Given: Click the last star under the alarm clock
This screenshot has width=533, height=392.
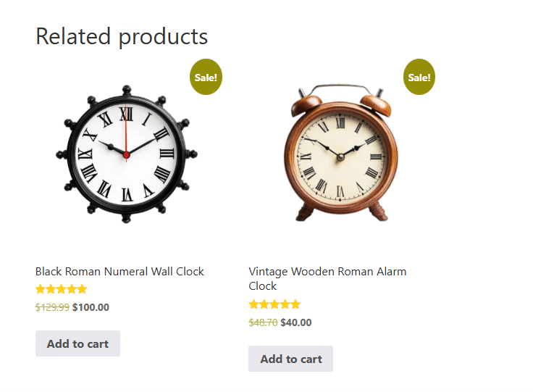Looking at the screenshot, I should point(295,304).
